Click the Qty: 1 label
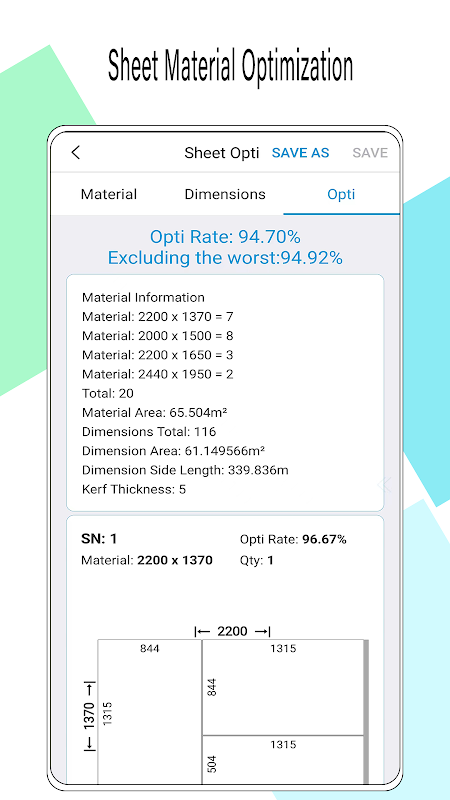450x800 pixels. coord(257,560)
